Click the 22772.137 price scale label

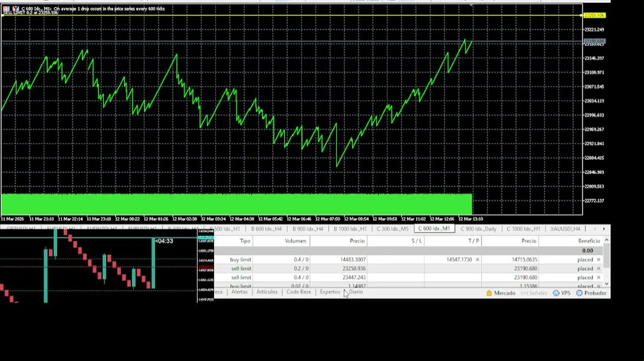tap(594, 201)
